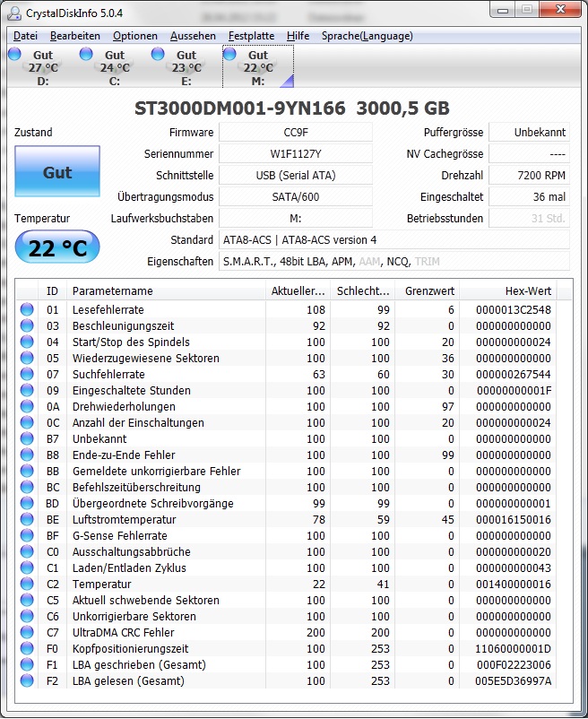The width and height of the screenshot is (588, 719).
Task: Click the Drehzahl field 7200 RPM
Action: coord(530,176)
